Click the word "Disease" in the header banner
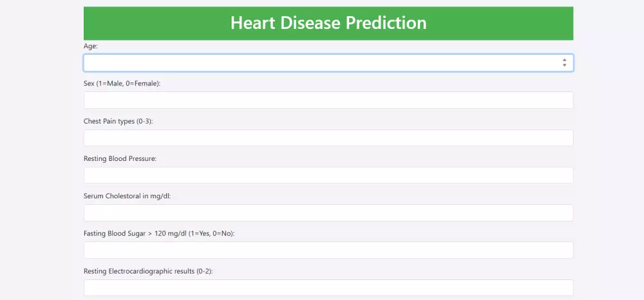Image resolution: width=644 pixels, height=300 pixels. click(x=310, y=23)
